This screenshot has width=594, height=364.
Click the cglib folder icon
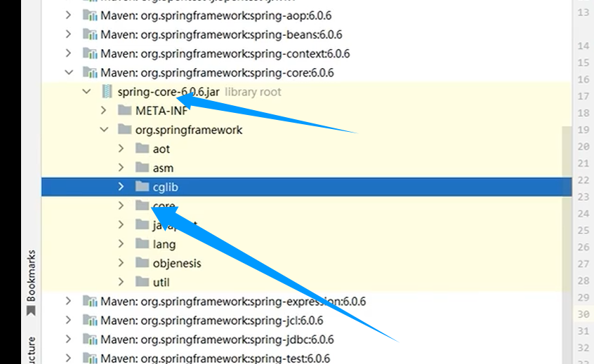tap(142, 186)
